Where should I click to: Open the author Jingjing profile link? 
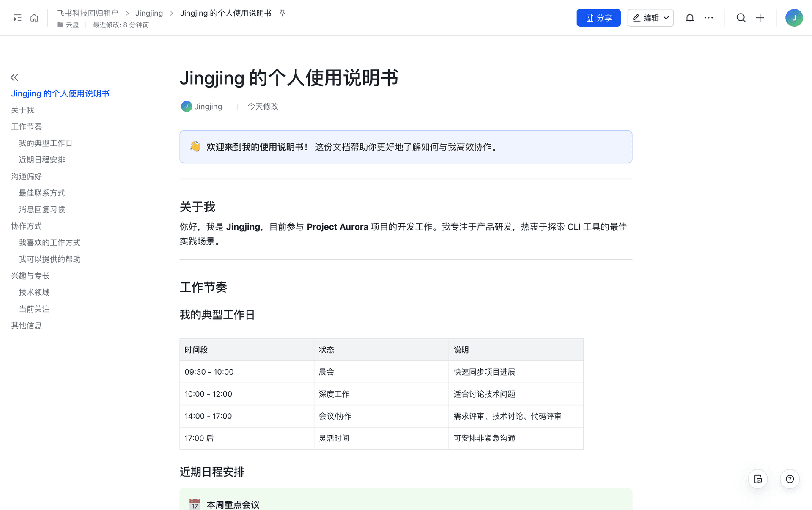[x=208, y=106]
